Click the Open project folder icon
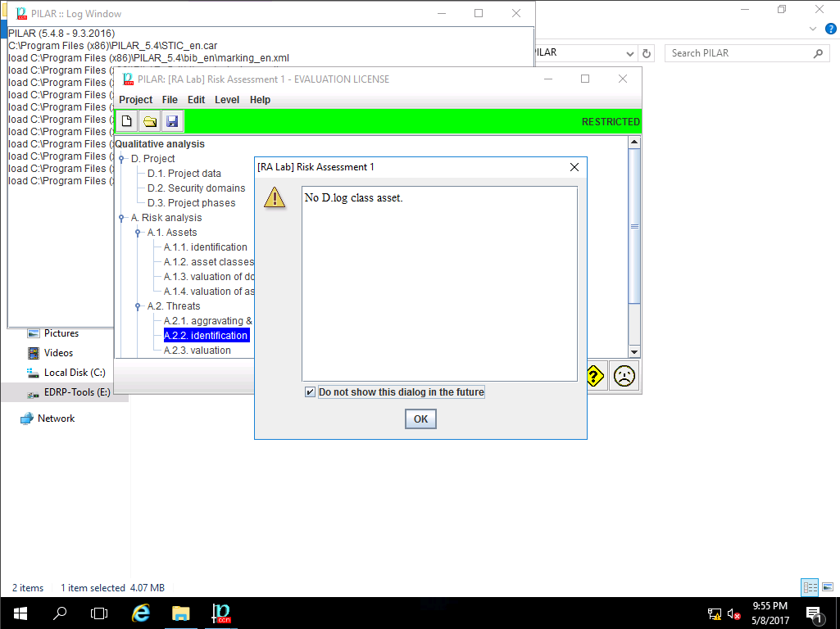840x629 pixels. coord(149,121)
